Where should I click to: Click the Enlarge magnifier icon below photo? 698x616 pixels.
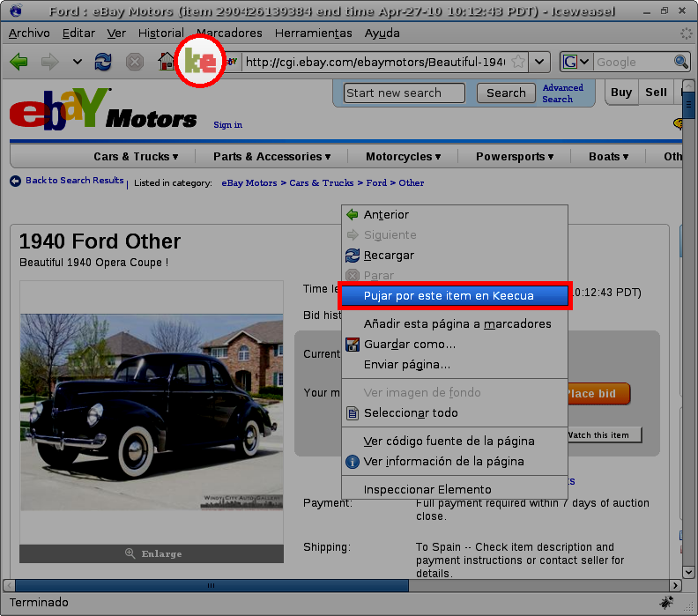point(130,553)
